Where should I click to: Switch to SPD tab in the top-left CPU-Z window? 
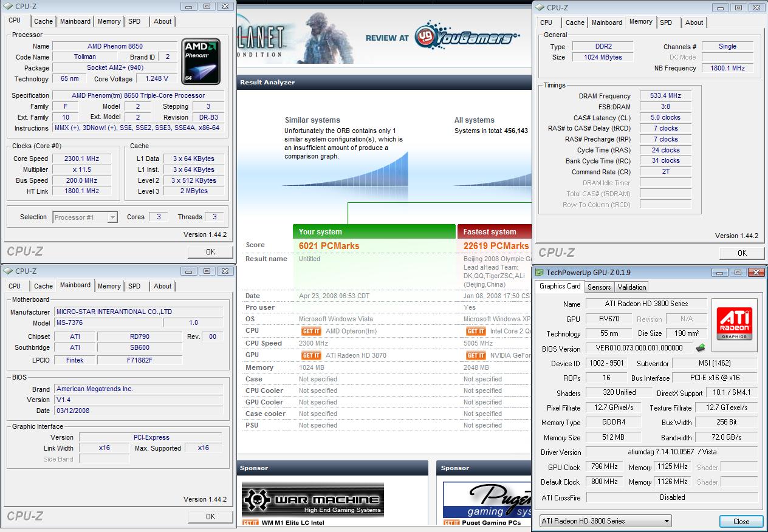point(135,21)
